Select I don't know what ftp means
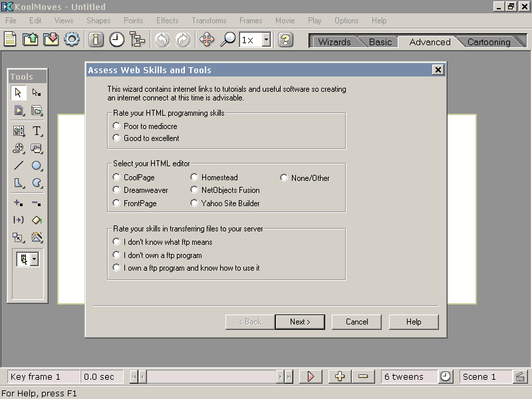 click(x=116, y=241)
